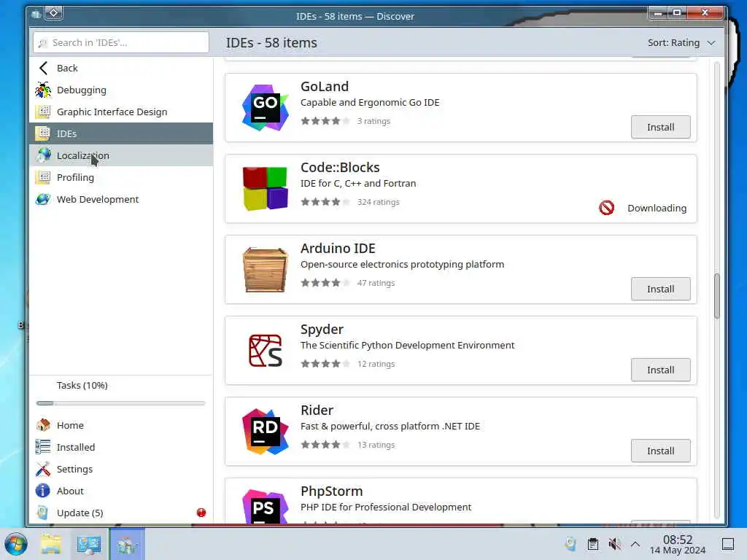The image size is (747, 560).
Task: Go Back in the sidebar
Action: click(121, 68)
